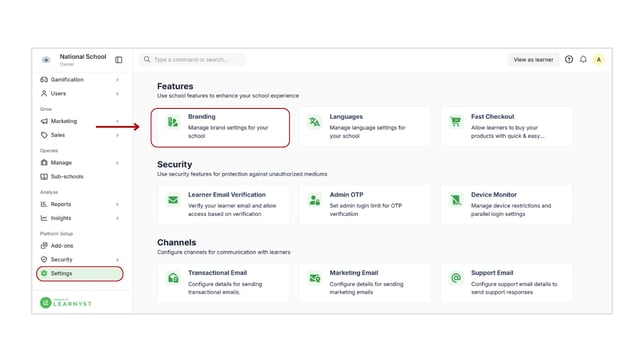
Task: Click the Marketing Email icon
Action: pos(315,278)
